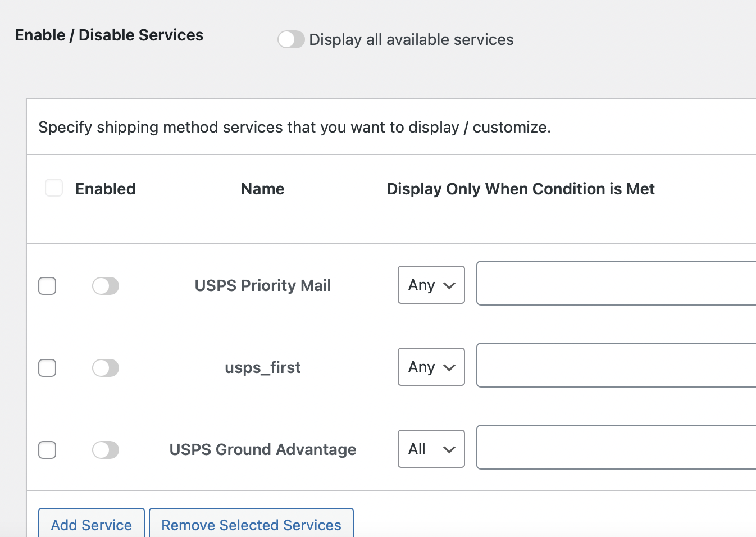
Task: Open the 'Any' dropdown for usps_first
Action: point(431,367)
